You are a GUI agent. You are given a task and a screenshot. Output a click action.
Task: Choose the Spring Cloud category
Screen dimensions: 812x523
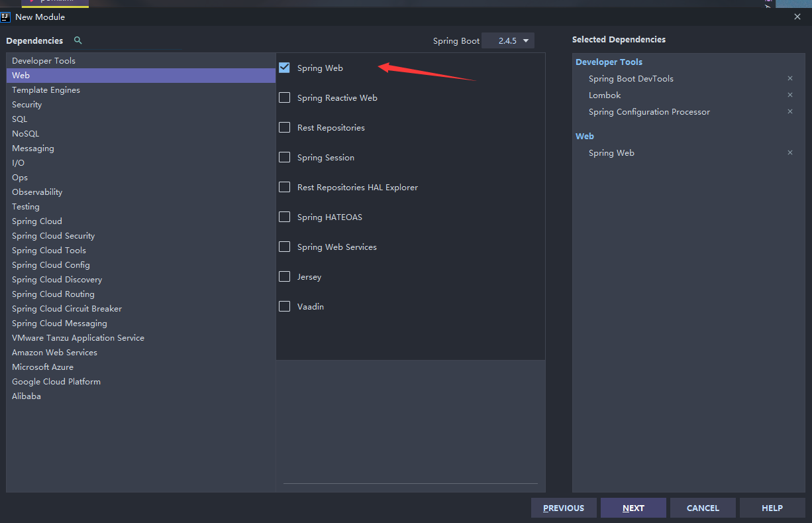point(141,221)
